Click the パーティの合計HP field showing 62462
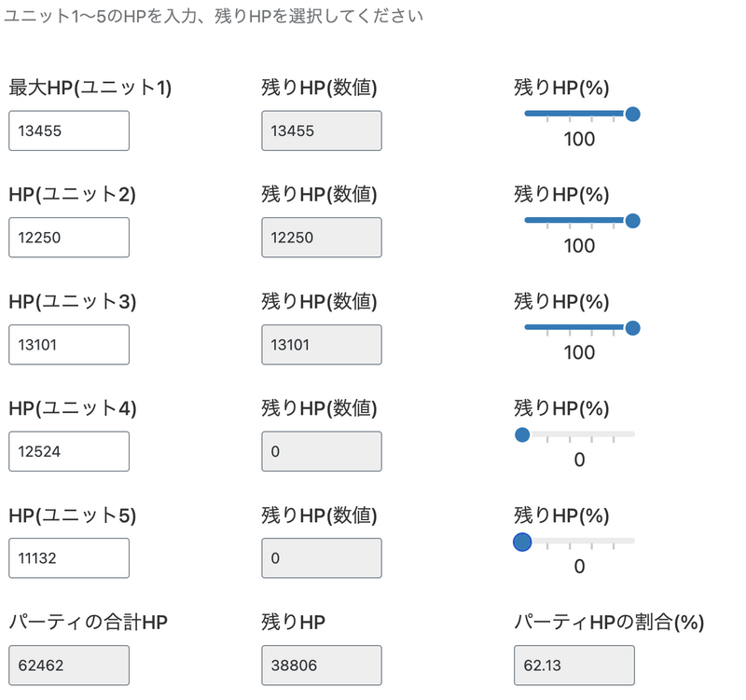Image resolution: width=746 pixels, height=700 pixels. (69, 666)
